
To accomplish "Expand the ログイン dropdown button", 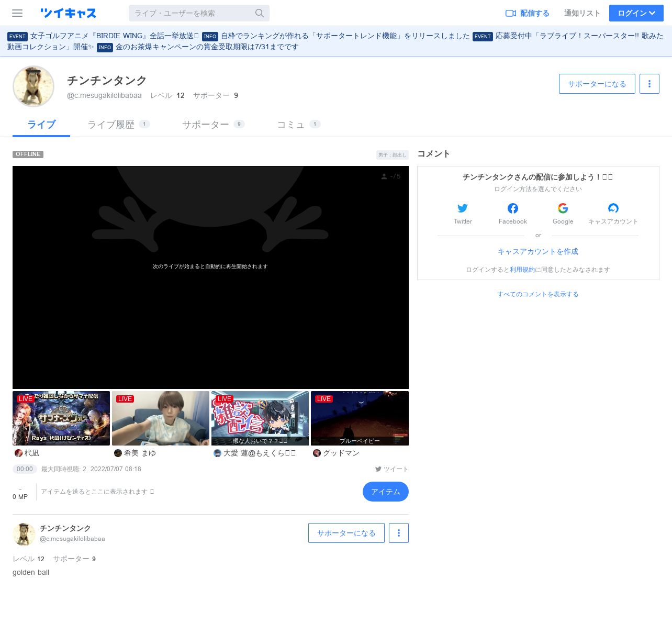I will point(636,13).
